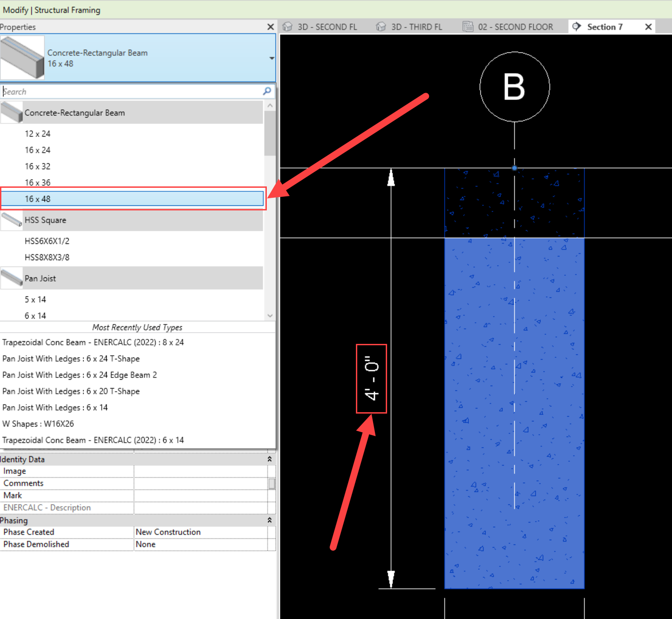The image size is (672, 619).
Task: Switch to the 02 - SECOND FLOOR tab
Action: coord(515,27)
